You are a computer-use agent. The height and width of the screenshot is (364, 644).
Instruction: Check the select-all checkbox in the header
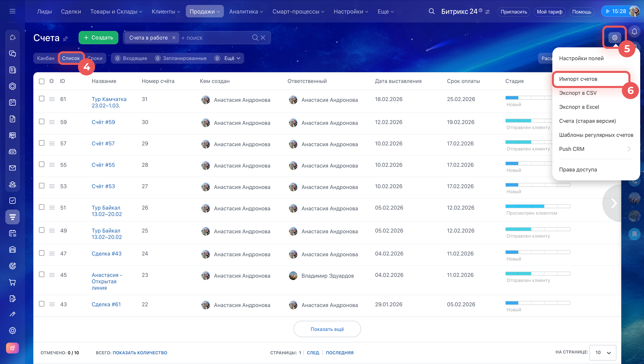pyautogui.click(x=42, y=81)
